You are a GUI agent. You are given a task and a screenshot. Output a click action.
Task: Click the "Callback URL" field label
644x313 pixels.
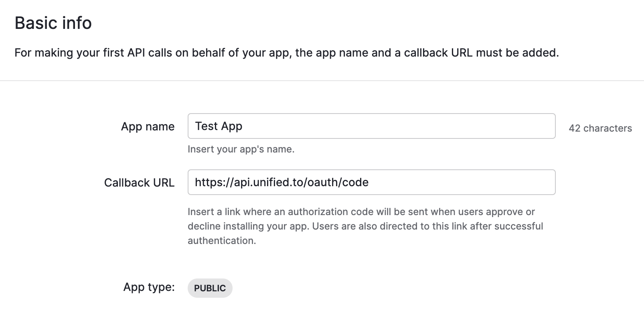139,183
